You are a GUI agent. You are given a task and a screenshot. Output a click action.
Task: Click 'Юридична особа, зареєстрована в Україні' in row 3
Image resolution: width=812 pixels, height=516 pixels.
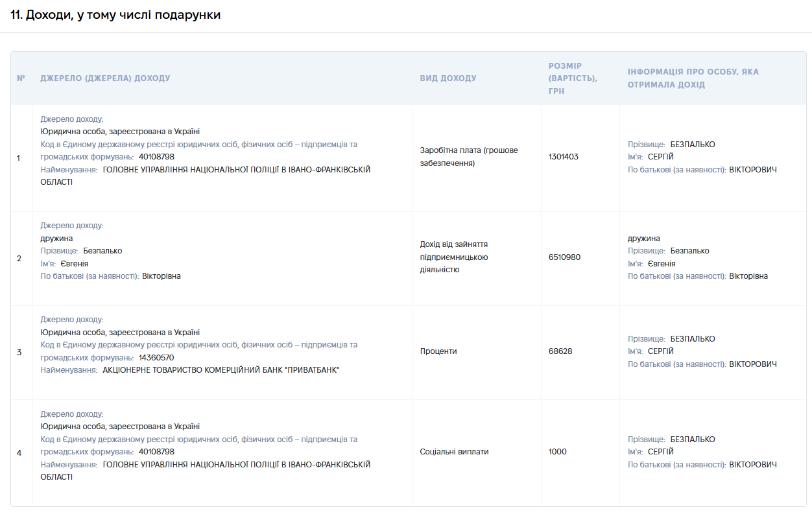point(120,333)
